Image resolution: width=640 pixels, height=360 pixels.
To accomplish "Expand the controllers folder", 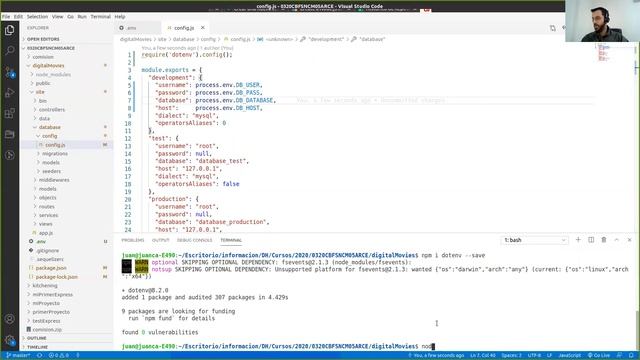I will 67,109.
